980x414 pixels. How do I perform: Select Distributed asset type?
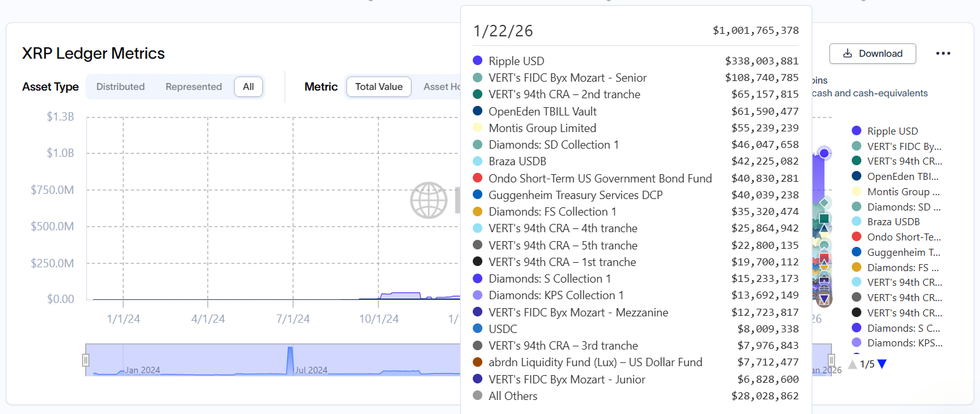121,87
